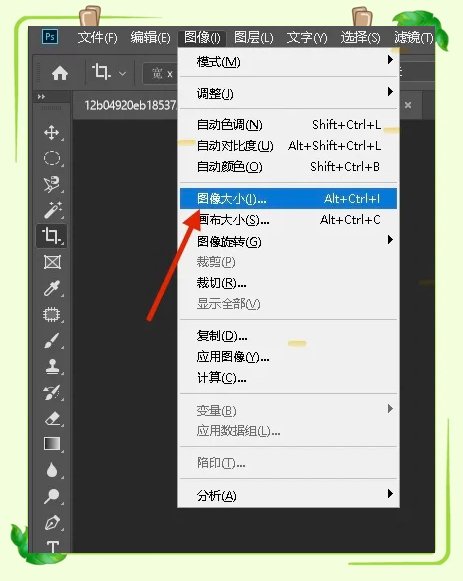Choose 裁切(R)... menu entry

click(x=288, y=283)
